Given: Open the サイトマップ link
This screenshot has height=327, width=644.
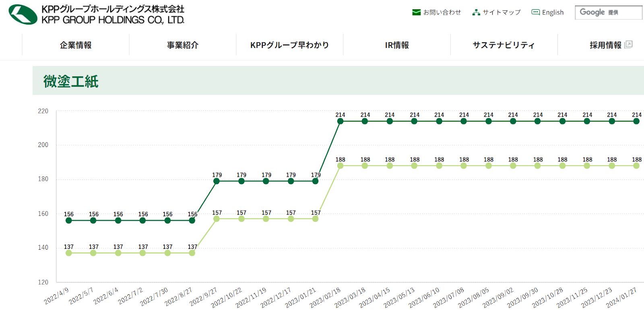Looking at the screenshot, I should point(502,12).
